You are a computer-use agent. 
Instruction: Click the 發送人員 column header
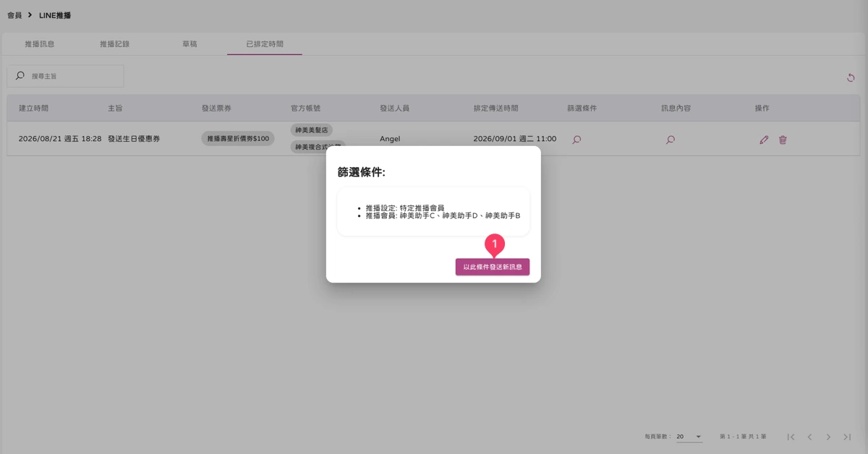(394, 108)
